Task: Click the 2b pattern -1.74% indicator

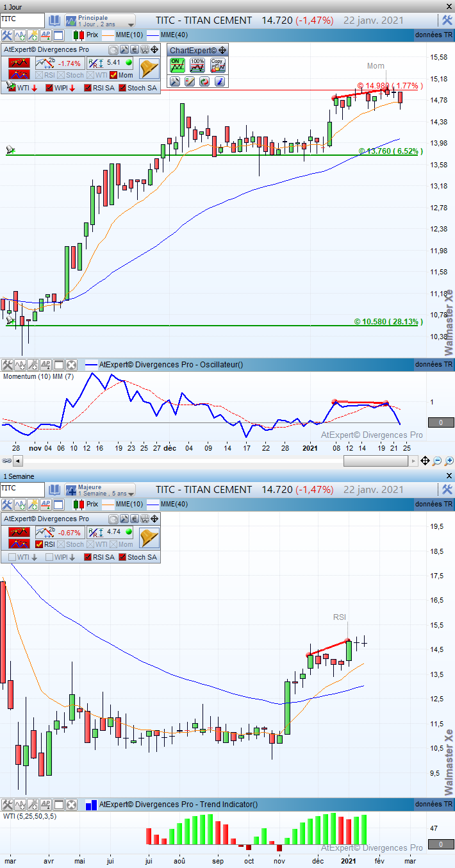Action: [x=59, y=63]
